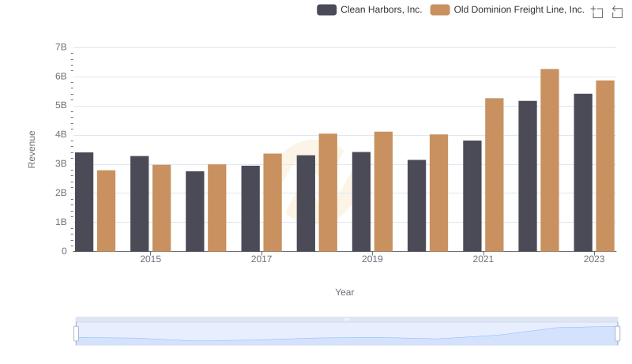Toggle Clean Harbors, Inc. legend series
This screenshot has width=632, height=364.
pos(369,9)
